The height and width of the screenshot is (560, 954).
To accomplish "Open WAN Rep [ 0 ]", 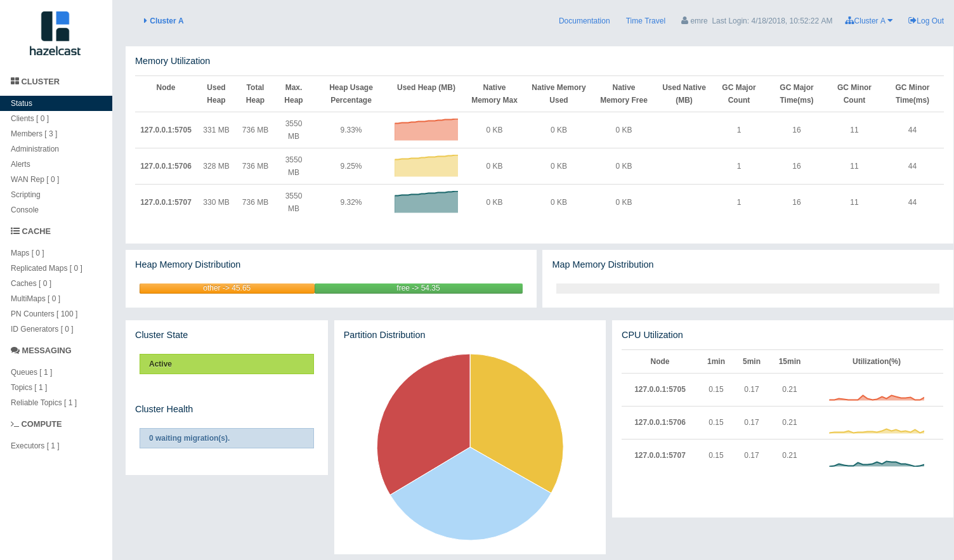I will 35,179.
